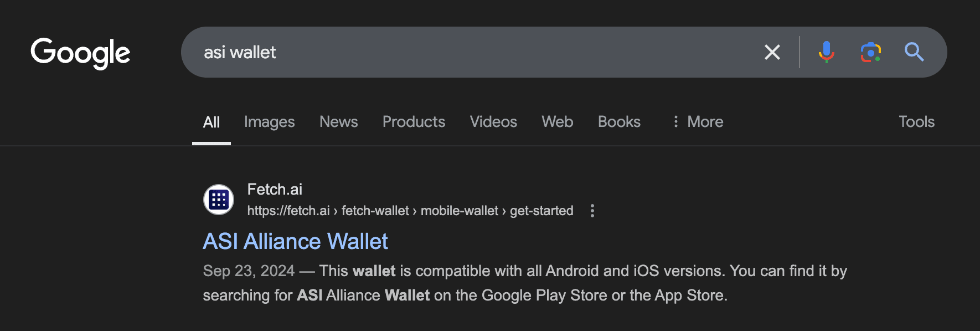Screen dimensions: 980x331
Task: Open the ASI Alliance Wallet link
Action: tap(295, 242)
